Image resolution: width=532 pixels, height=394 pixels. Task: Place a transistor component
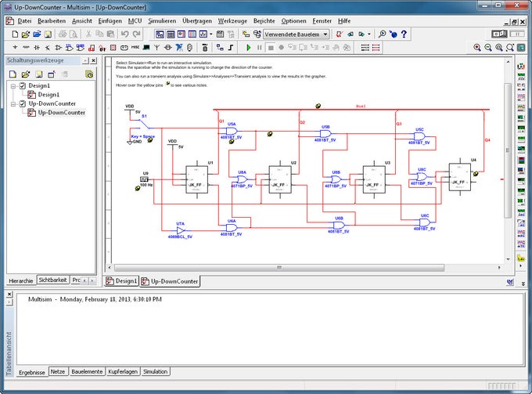(48, 48)
